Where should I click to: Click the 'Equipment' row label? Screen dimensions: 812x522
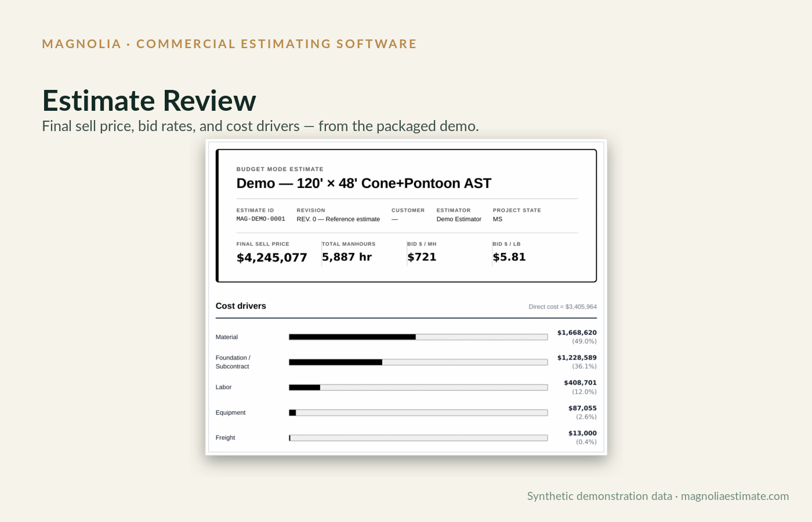tap(231, 413)
